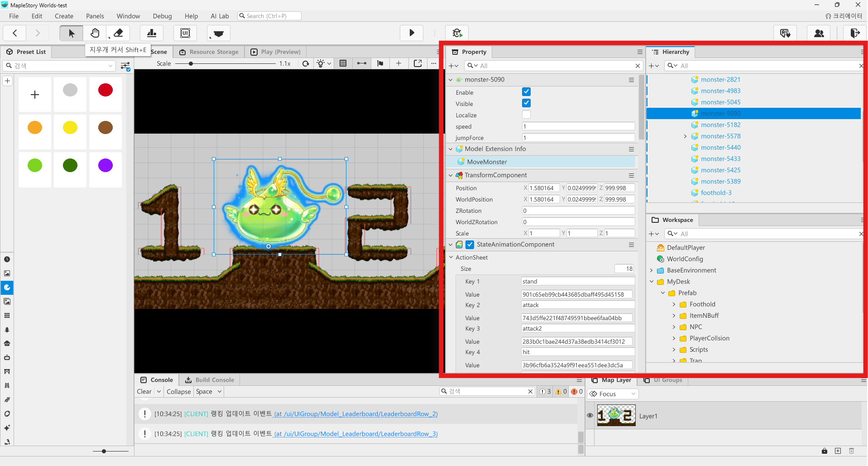Open the Create menu
This screenshot has width=868, height=466.
pos(64,16)
